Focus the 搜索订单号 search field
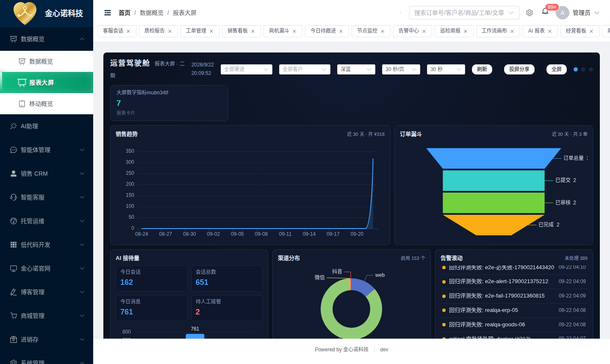Image resolution: width=610 pixels, height=364 pixels. 464,13
